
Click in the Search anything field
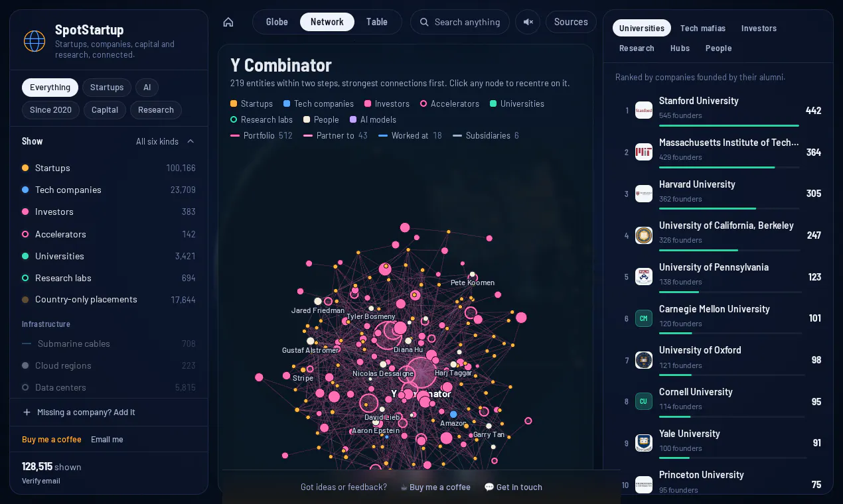[460, 22]
